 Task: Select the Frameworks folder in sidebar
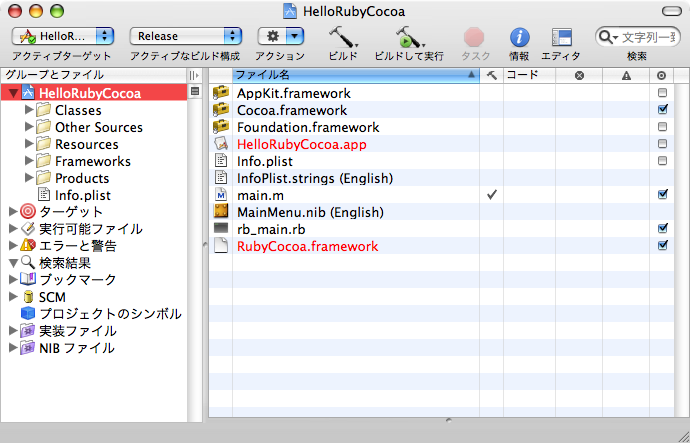pos(93,161)
